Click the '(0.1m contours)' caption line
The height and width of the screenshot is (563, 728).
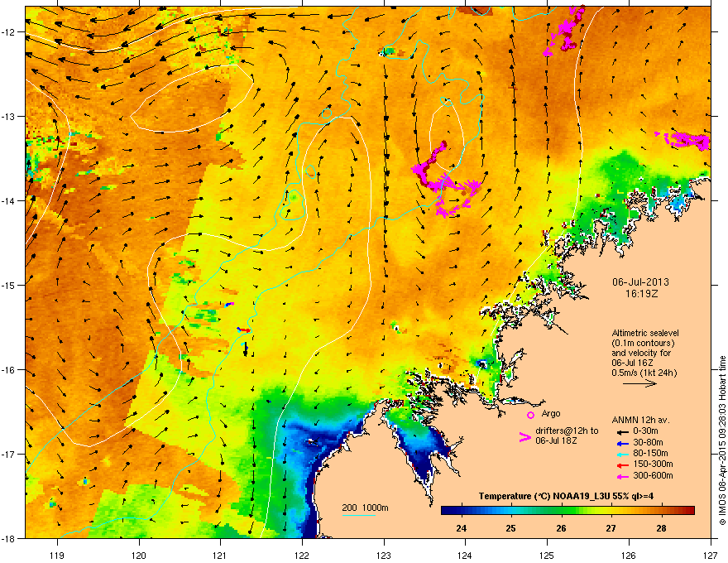pyautogui.click(x=643, y=344)
